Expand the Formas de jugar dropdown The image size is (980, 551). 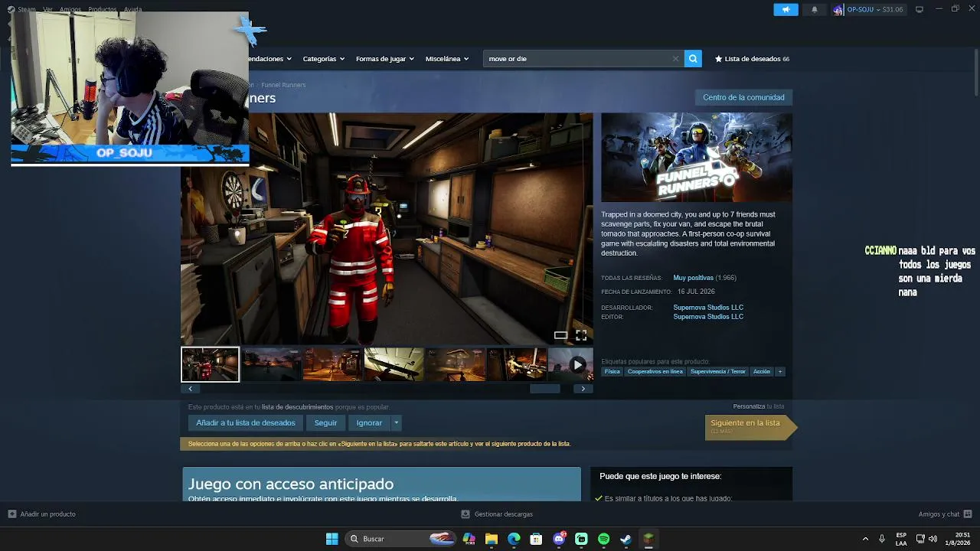click(x=384, y=59)
